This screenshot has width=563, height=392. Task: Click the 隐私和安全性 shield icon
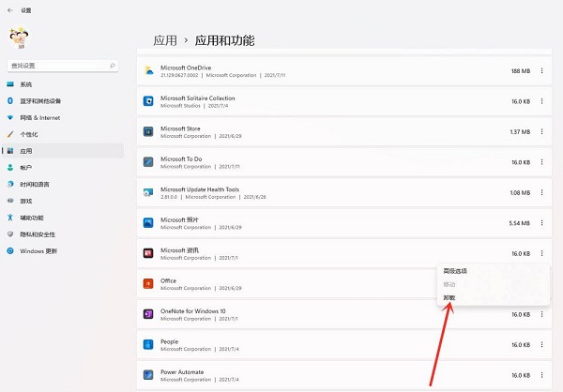10,234
